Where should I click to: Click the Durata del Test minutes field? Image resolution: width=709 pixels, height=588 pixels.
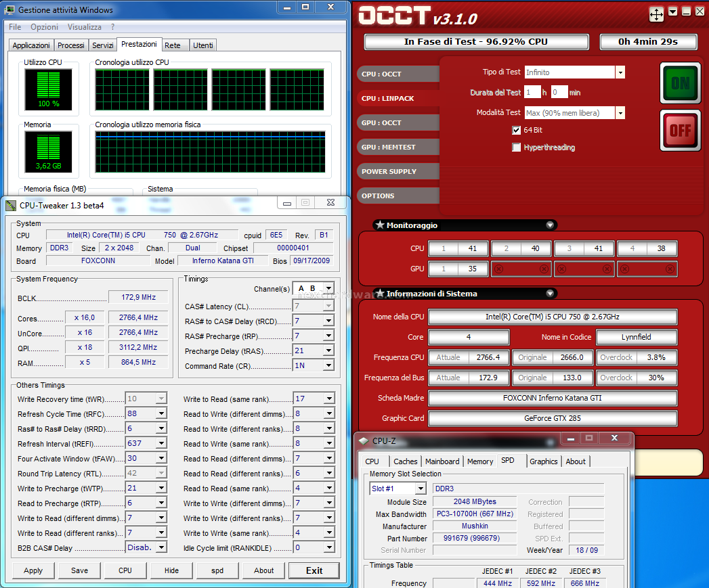(x=559, y=92)
